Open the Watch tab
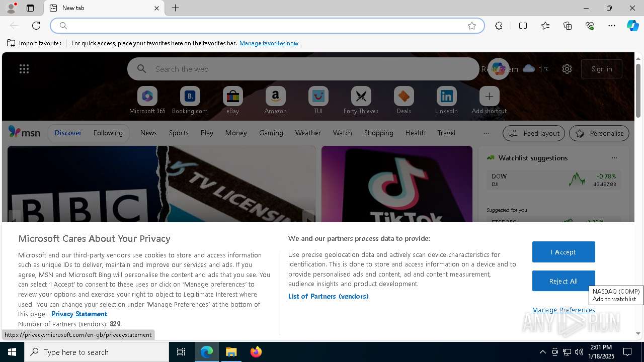 click(343, 133)
